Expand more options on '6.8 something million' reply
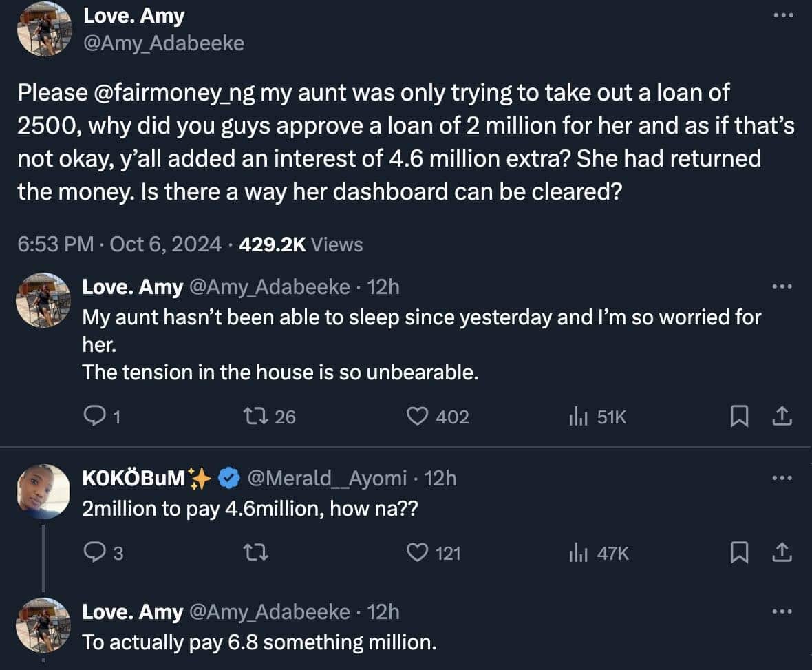The width and height of the screenshot is (812, 670). (783, 611)
